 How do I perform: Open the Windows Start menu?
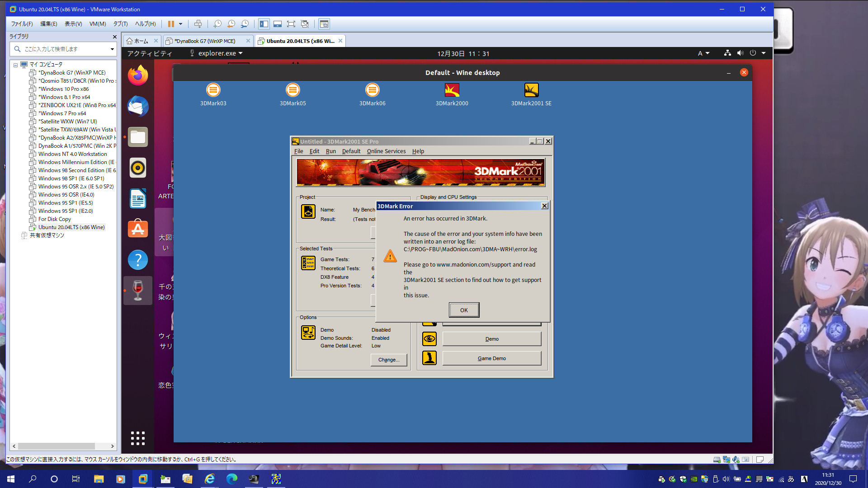tap(11, 479)
